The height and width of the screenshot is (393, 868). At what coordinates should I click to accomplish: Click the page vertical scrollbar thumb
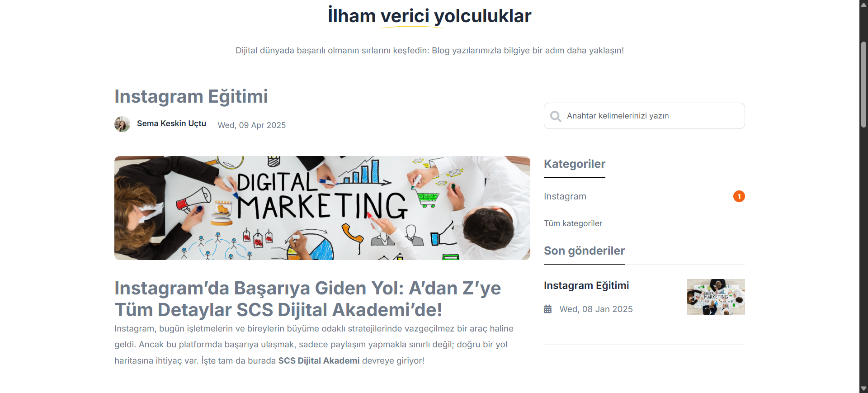point(863,85)
